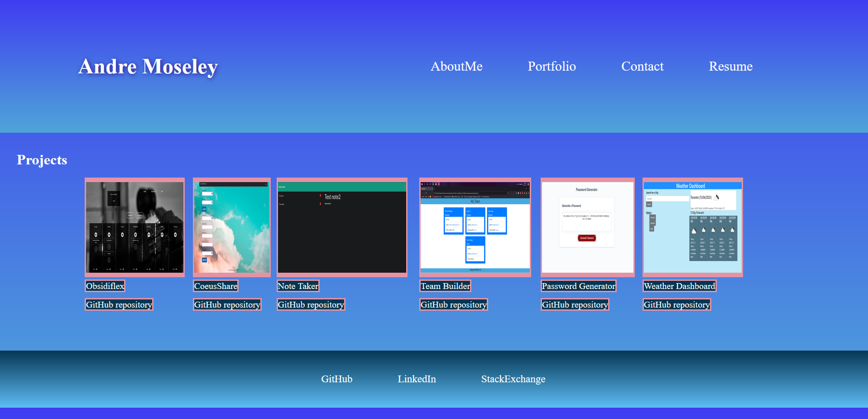Open the Password Generator project link
The width and height of the screenshot is (868, 419).
(578, 286)
